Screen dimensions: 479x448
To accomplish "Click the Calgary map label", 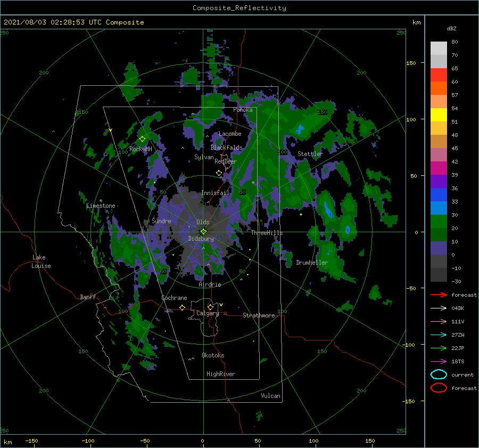I will (208, 313).
